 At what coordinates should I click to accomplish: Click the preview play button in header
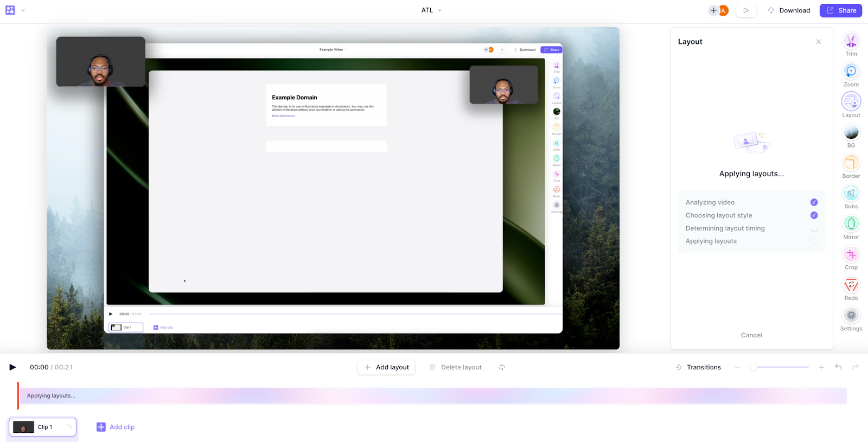point(746,10)
